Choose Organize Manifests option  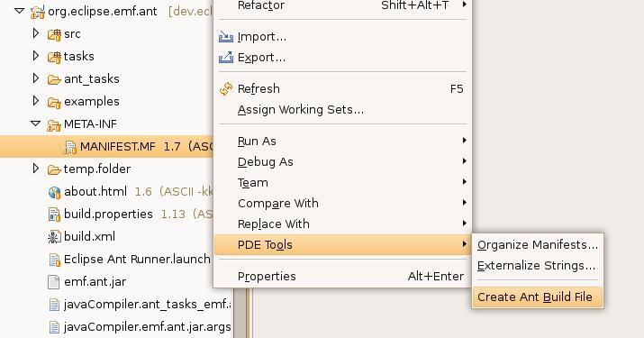click(x=538, y=244)
